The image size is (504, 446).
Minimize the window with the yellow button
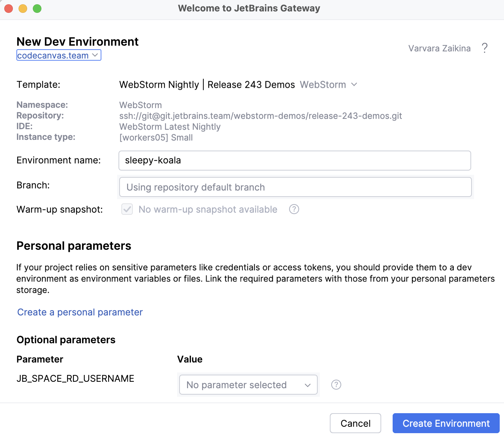[x=23, y=8]
